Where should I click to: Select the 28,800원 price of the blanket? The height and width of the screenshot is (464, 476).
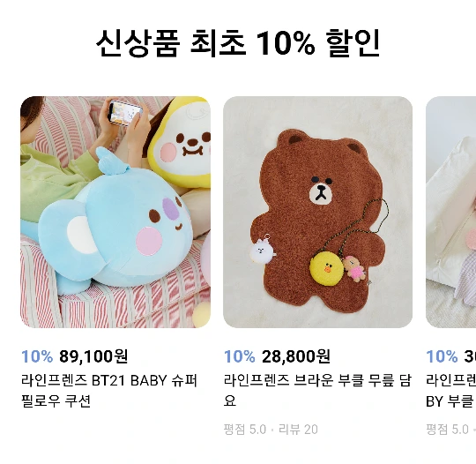[296, 356]
